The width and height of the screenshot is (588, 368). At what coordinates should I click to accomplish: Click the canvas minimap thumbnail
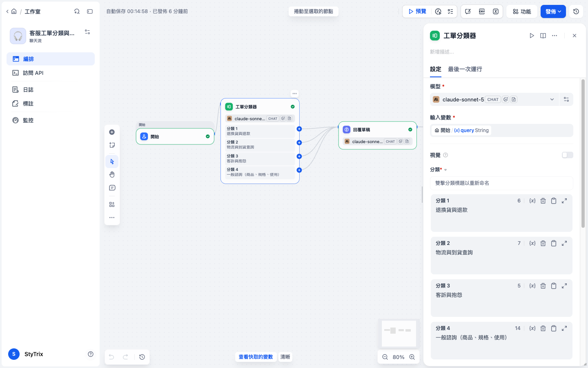point(399,334)
